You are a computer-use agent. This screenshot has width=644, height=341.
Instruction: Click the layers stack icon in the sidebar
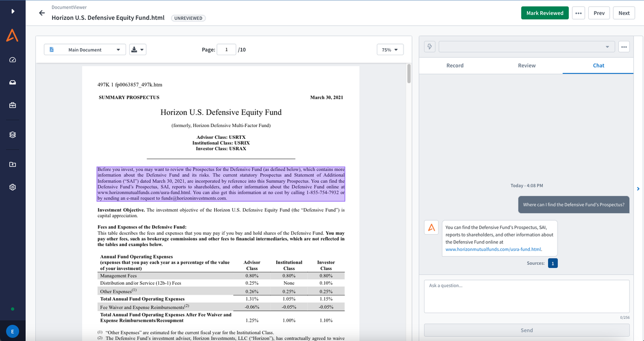click(x=12, y=135)
